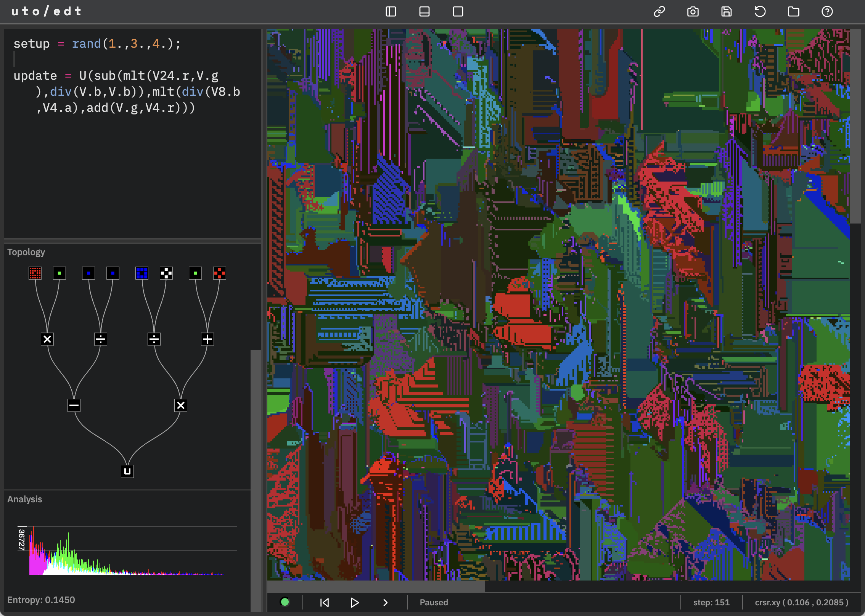This screenshot has height=616, width=865.
Task: Open the folder icon in header
Action: 793,11
